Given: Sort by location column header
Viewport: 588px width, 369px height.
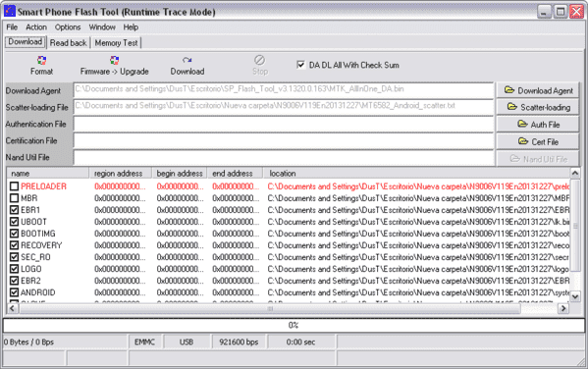Looking at the screenshot, I should (416, 174).
